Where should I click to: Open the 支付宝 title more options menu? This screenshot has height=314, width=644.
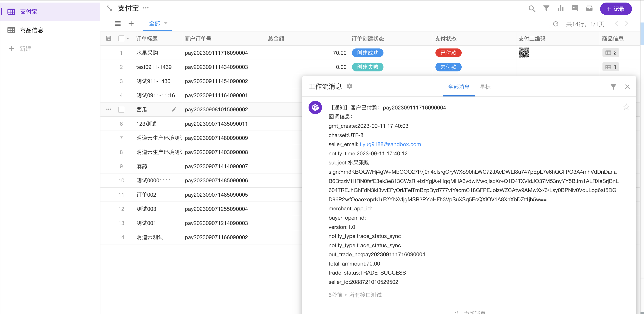point(146,8)
